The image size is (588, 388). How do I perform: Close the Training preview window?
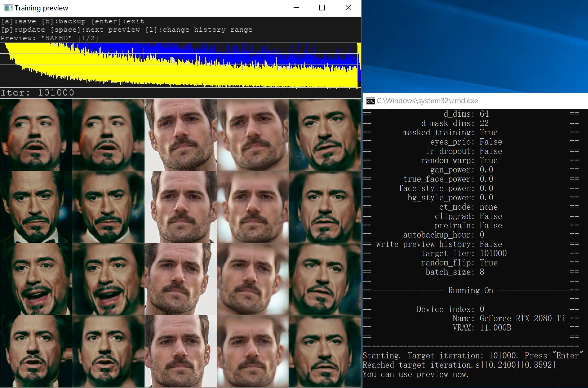pyautogui.click(x=348, y=8)
